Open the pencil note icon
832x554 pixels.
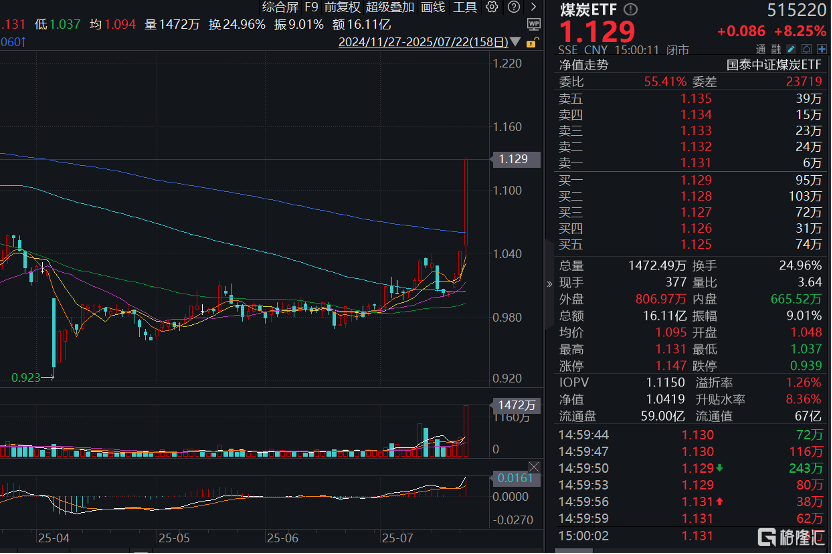coord(791,49)
